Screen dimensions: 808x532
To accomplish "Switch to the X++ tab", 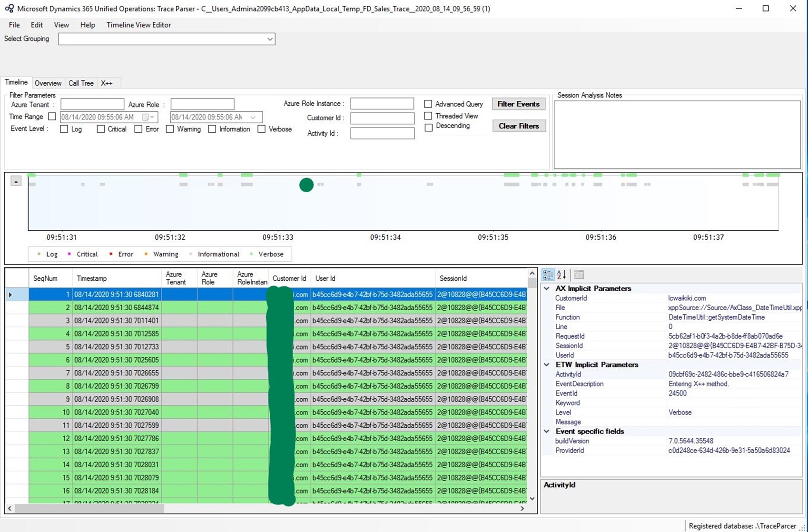I will pyautogui.click(x=107, y=83).
